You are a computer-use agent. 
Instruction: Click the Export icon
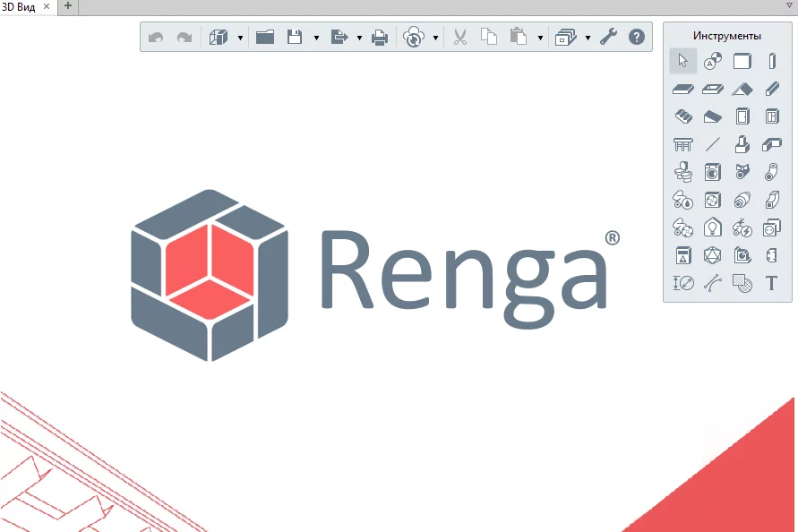point(339,37)
